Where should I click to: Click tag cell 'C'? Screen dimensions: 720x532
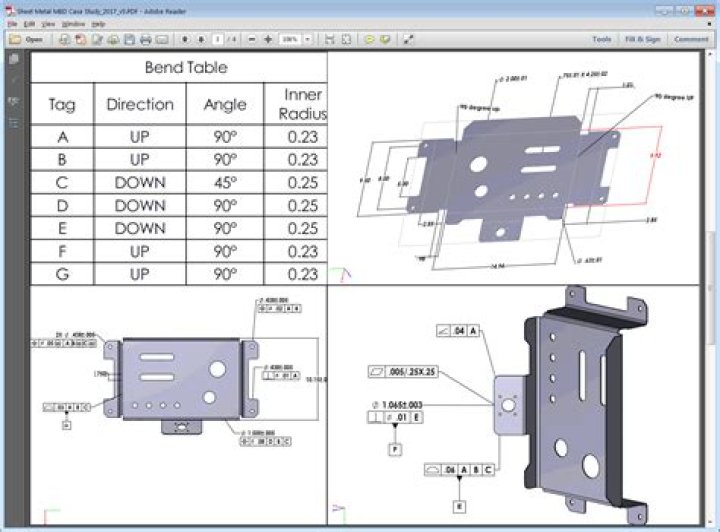click(62, 183)
